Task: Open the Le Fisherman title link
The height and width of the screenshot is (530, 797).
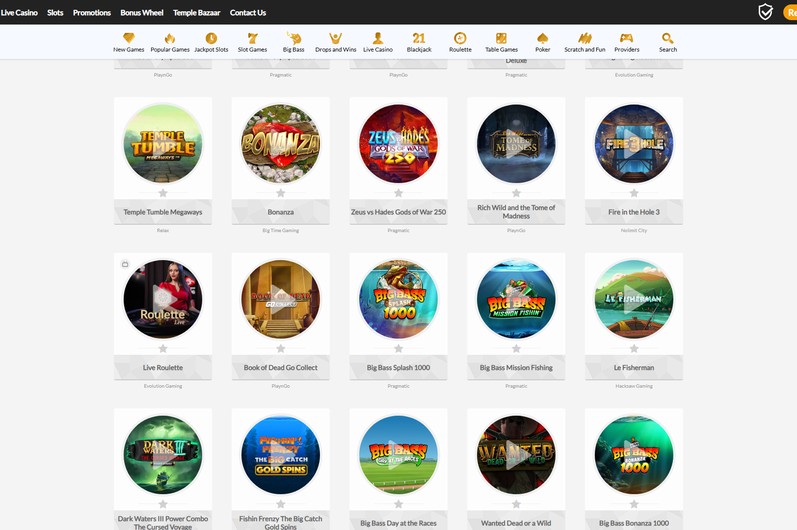Action: [x=634, y=367]
